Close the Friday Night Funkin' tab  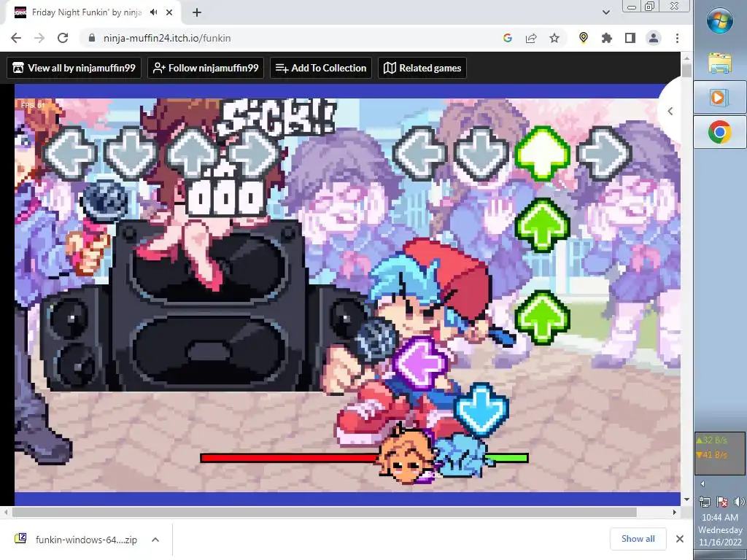(x=169, y=12)
